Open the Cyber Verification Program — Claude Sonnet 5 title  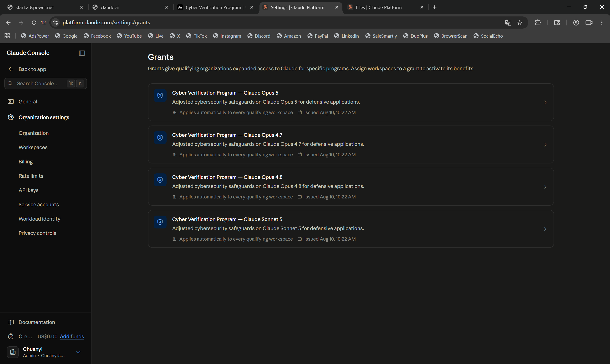pos(227,219)
